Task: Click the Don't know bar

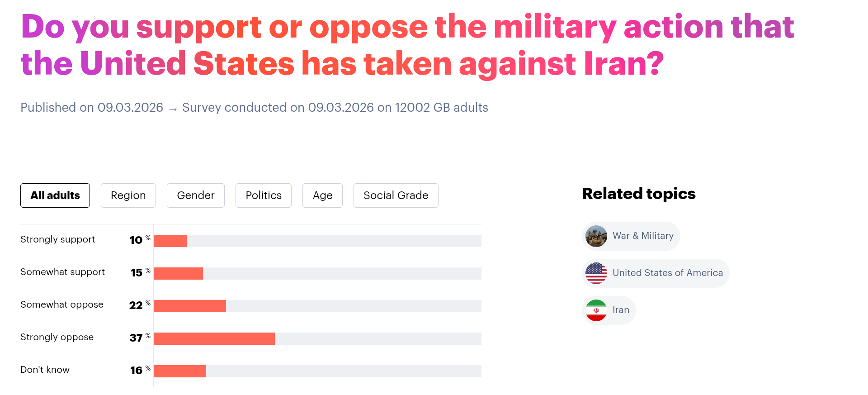Action: (x=179, y=371)
